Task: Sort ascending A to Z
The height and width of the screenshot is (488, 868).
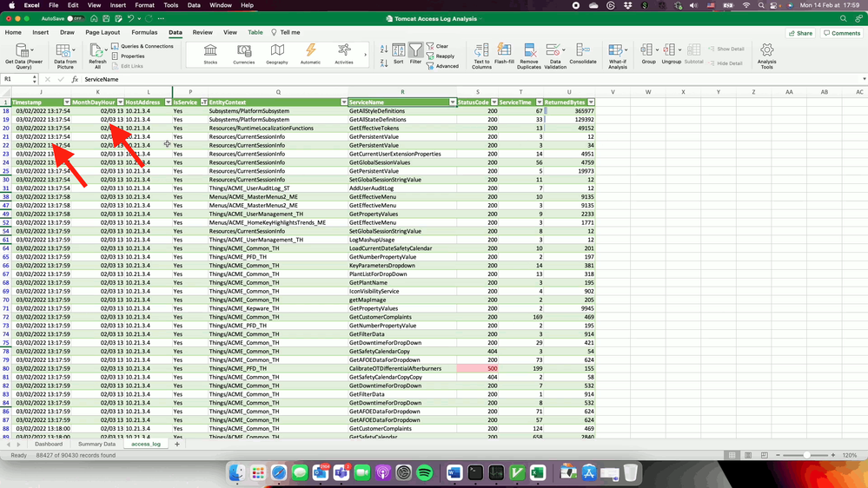Action: 384,49
